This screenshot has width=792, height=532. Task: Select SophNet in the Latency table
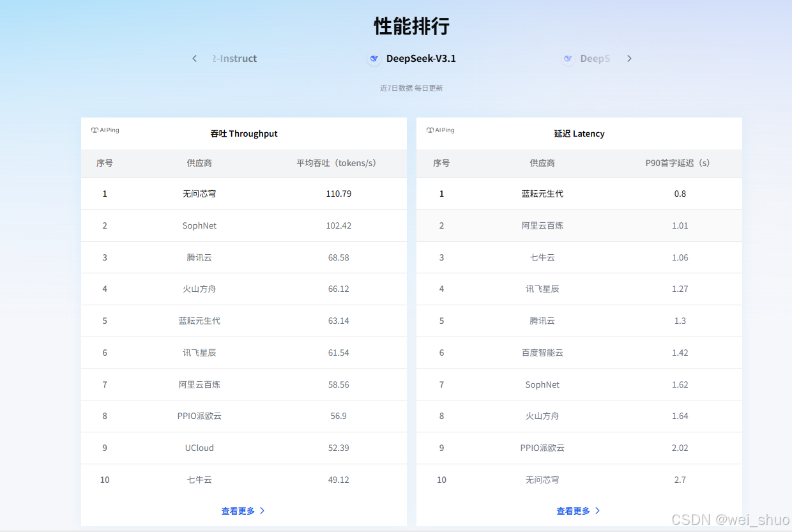coord(542,384)
